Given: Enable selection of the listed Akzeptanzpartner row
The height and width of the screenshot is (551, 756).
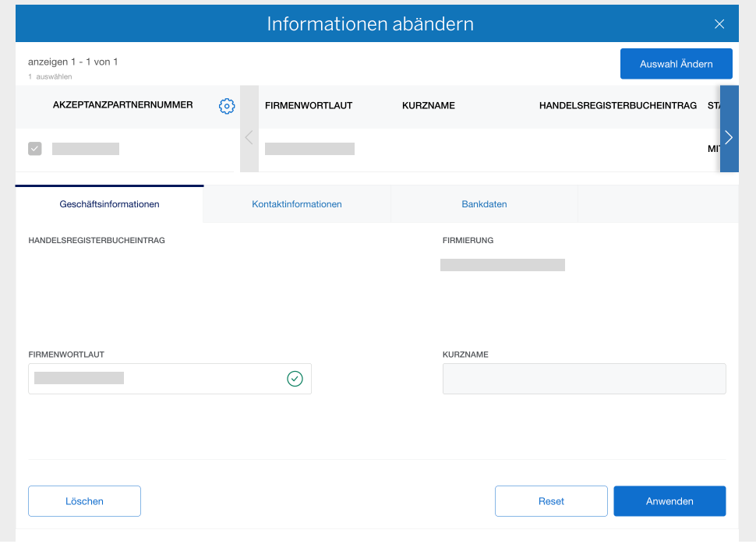Looking at the screenshot, I should point(34,148).
